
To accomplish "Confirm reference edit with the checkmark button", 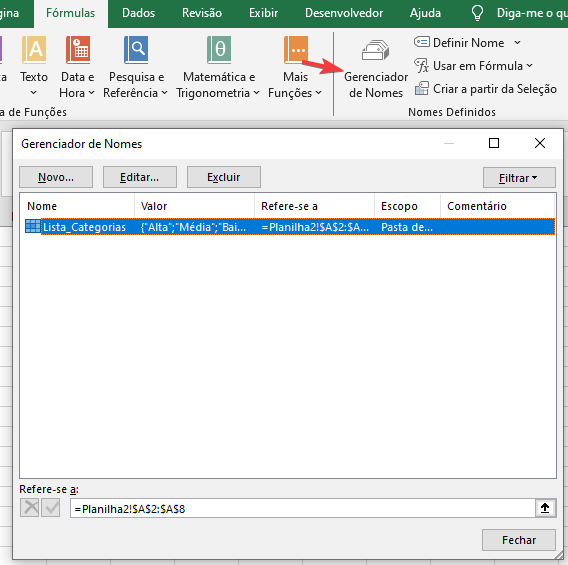I will click(x=51, y=508).
